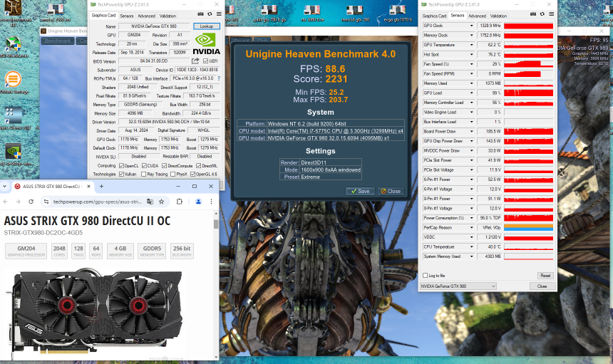Enable the Log to file checkbox

(x=426, y=276)
